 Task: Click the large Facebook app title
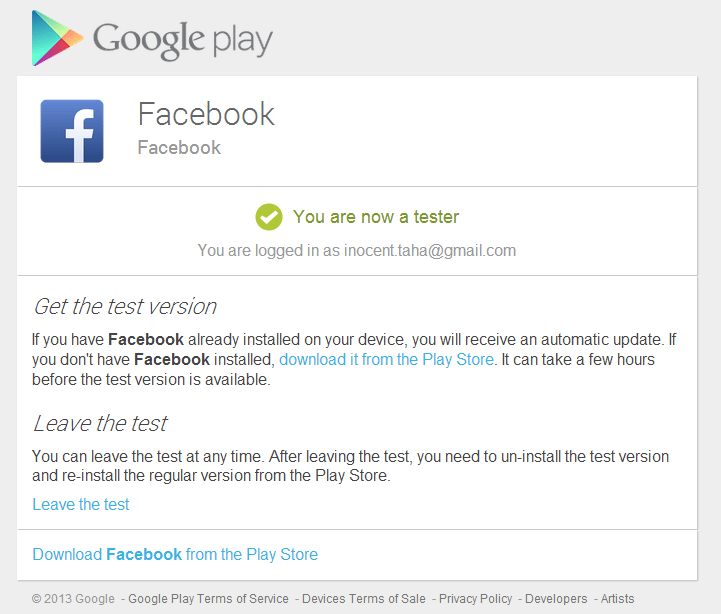click(206, 114)
